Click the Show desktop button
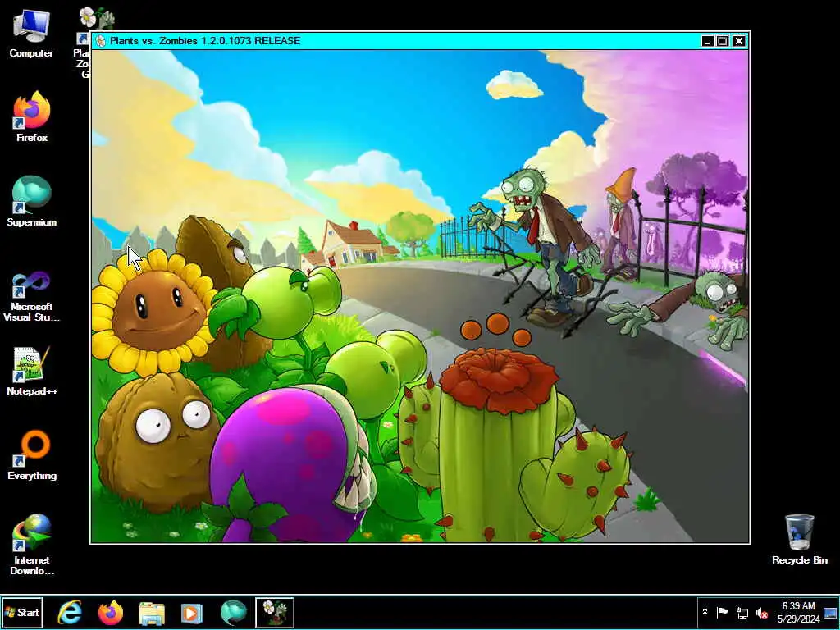This screenshot has width=840, height=630. pos(830,612)
